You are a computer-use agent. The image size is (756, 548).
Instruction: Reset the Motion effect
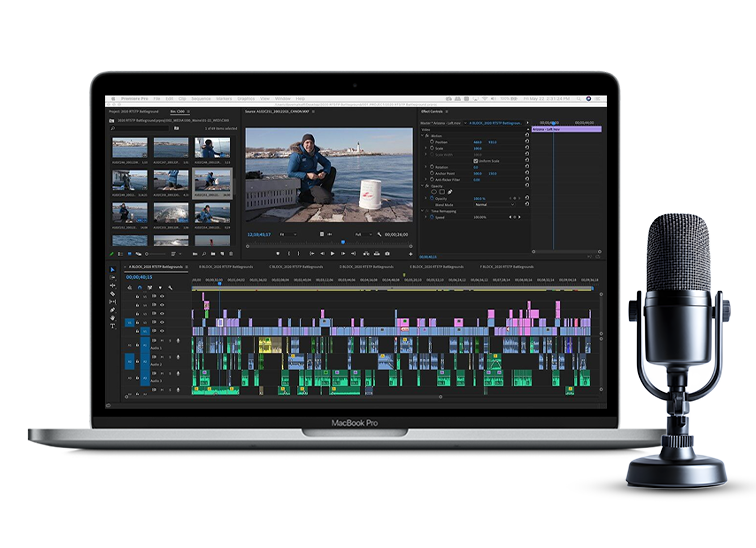tap(526, 135)
